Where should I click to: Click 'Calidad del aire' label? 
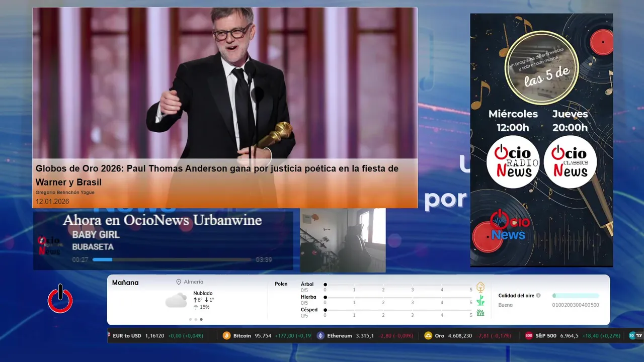coord(516,296)
